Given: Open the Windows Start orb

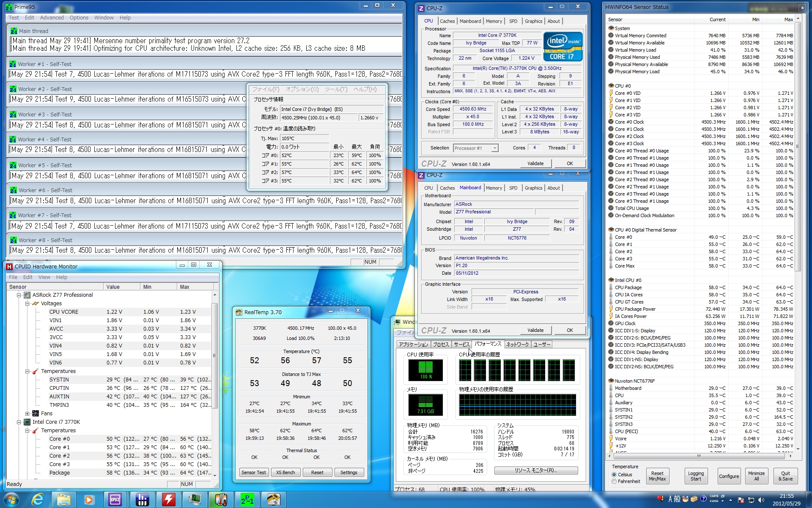Looking at the screenshot, I should (x=11, y=500).
